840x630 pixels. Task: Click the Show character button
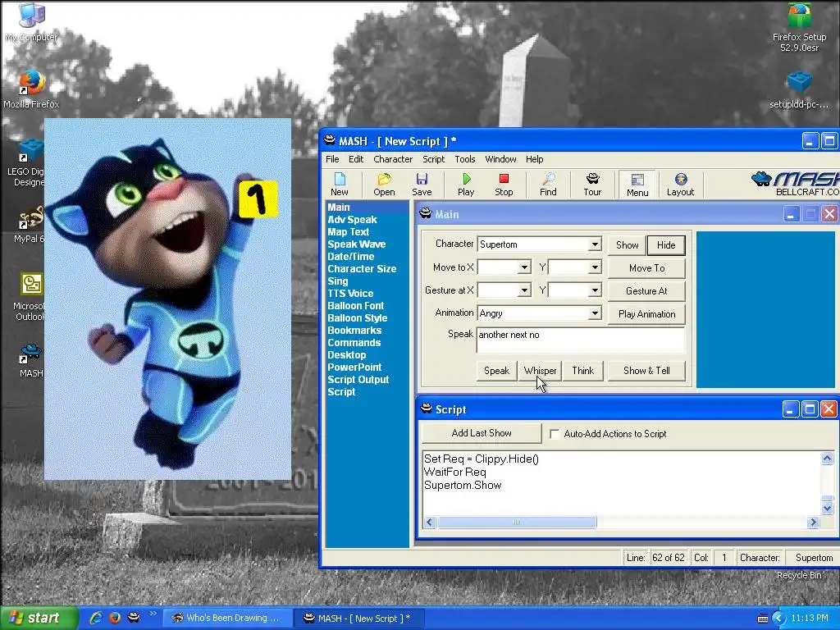point(627,244)
